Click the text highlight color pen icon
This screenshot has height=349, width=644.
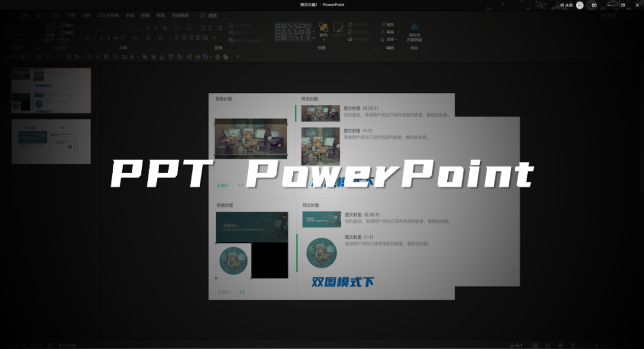(148, 38)
